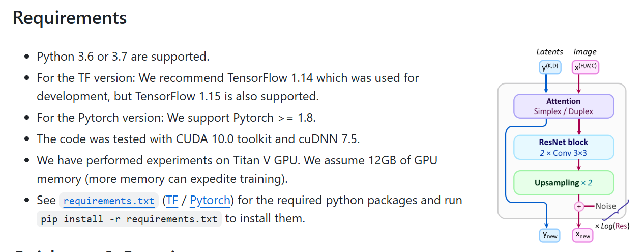644x252 pixels.
Task: Click the ResNet block box in the diagram
Action: pos(564,147)
